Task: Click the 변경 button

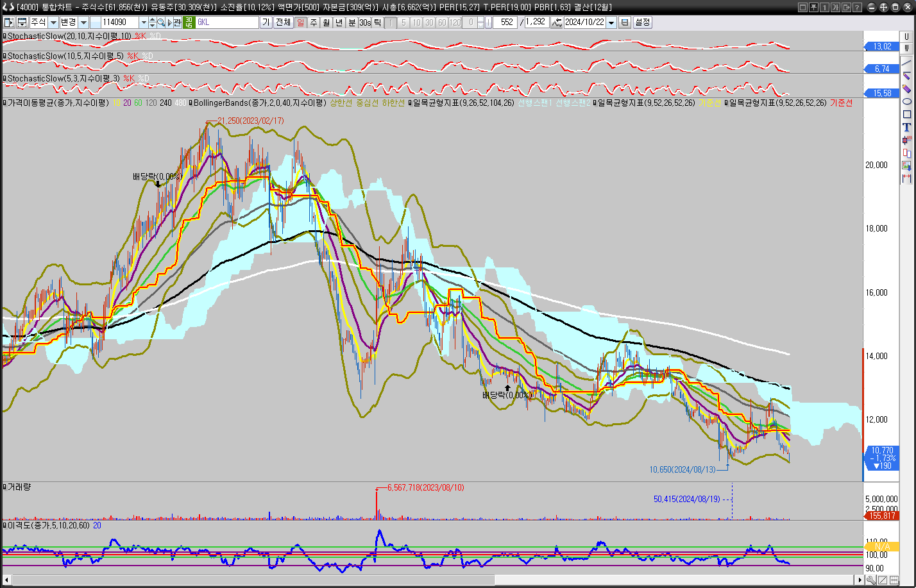Action: coord(69,22)
